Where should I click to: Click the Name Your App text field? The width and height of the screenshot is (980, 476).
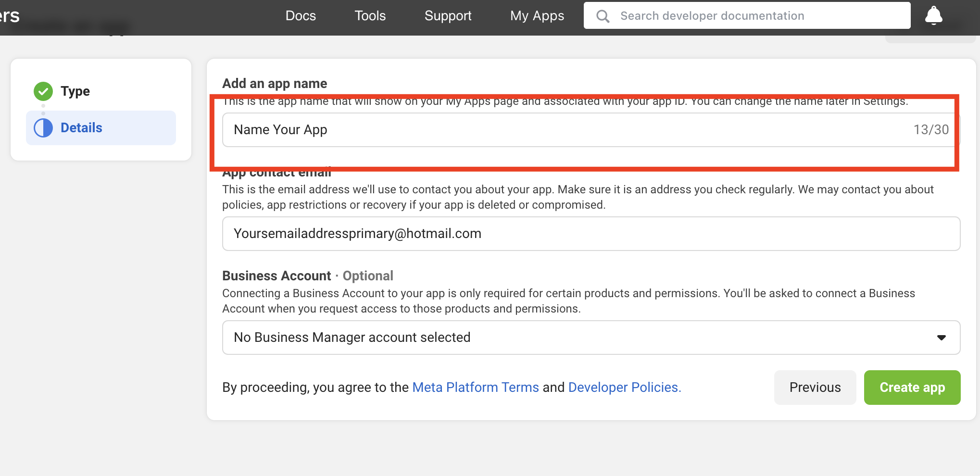pyautogui.click(x=567, y=130)
